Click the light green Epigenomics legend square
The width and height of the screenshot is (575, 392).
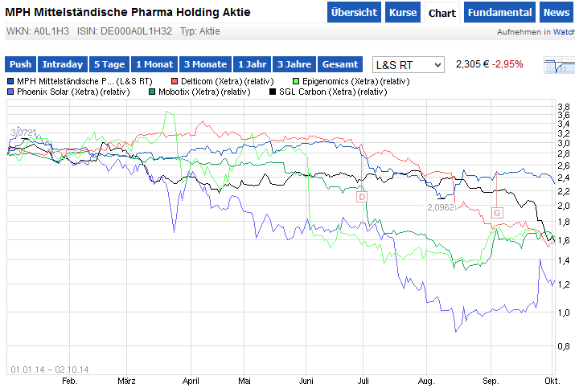click(296, 81)
